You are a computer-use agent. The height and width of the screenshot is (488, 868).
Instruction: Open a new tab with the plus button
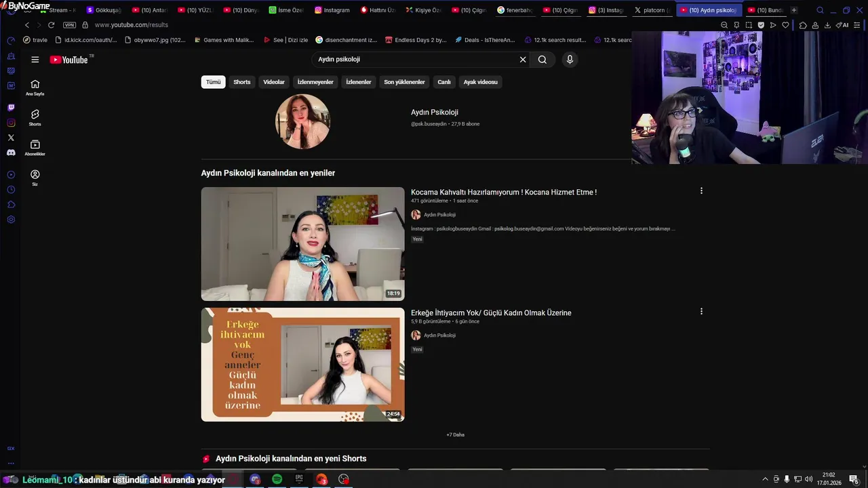click(794, 10)
